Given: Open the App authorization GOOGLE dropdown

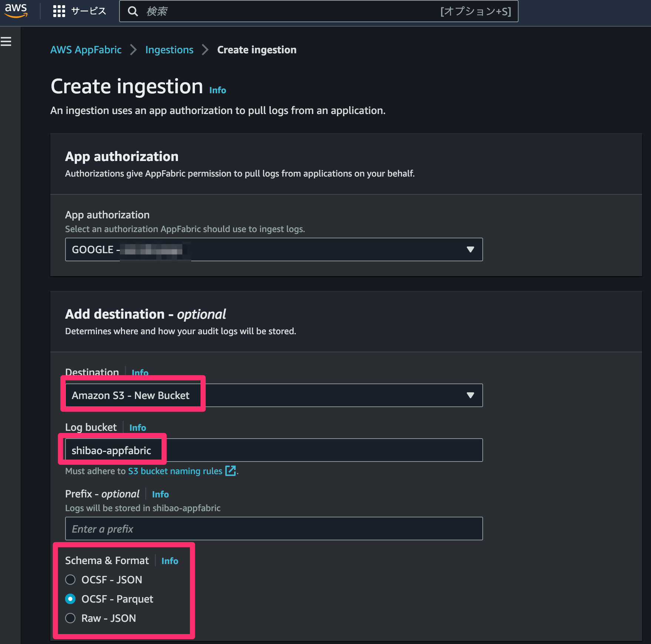Looking at the screenshot, I should click(x=274, y=249).
